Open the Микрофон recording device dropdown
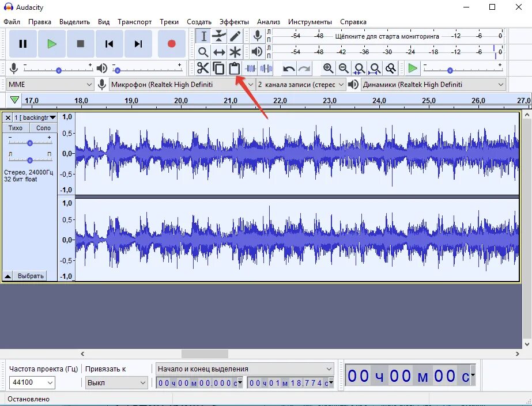 click(182, 85)
